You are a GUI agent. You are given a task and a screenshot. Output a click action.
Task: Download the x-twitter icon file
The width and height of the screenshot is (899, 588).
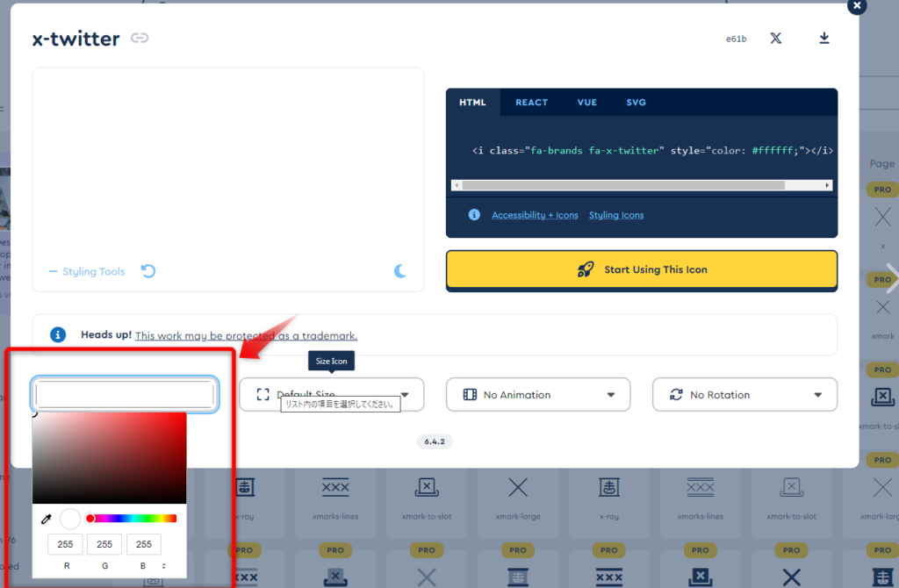(823, 39)
